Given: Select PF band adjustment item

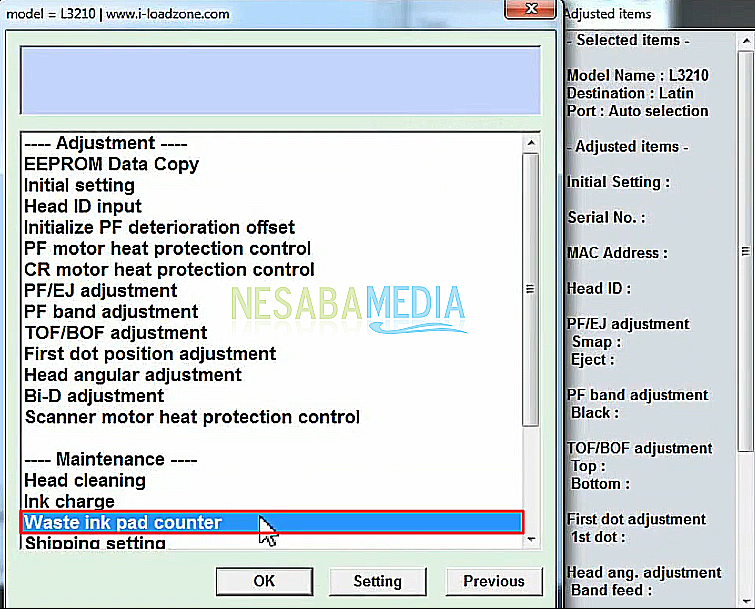Looking at the screenshot, I should [111, 312].
